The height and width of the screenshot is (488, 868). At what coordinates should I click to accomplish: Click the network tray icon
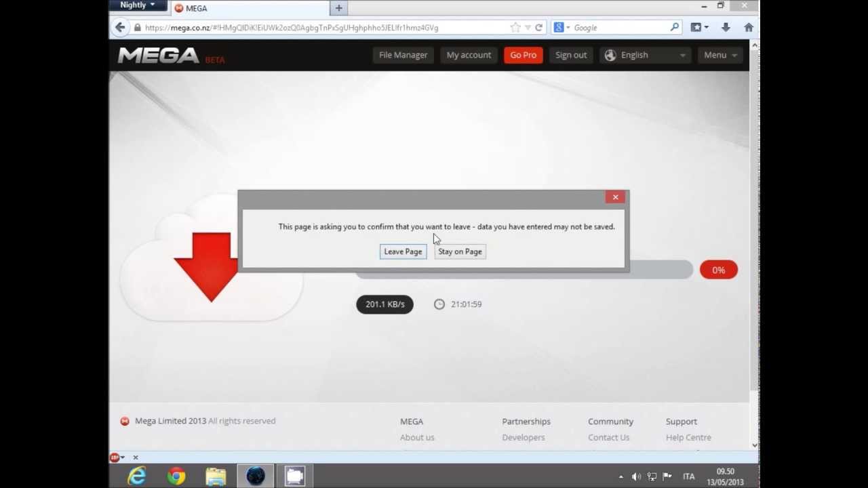(652, 476)
